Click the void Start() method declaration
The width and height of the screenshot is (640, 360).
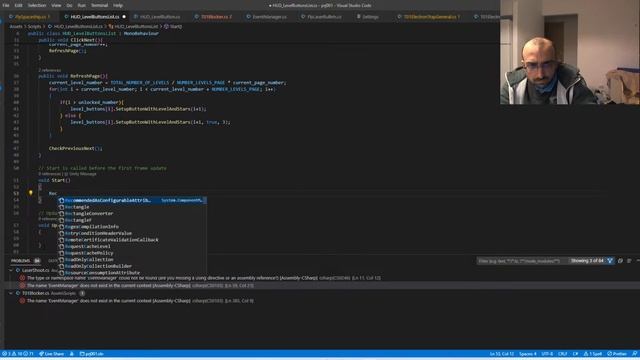coord(54,180)
